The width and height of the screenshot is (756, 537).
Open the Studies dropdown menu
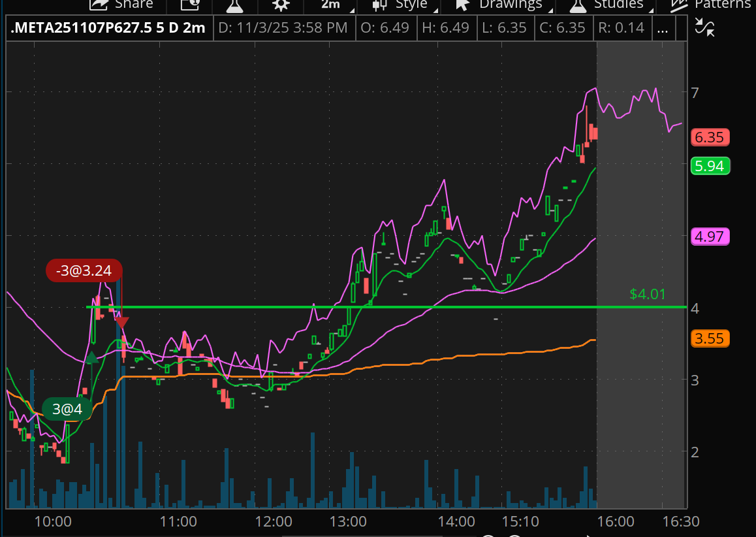[x=610, y=5]
